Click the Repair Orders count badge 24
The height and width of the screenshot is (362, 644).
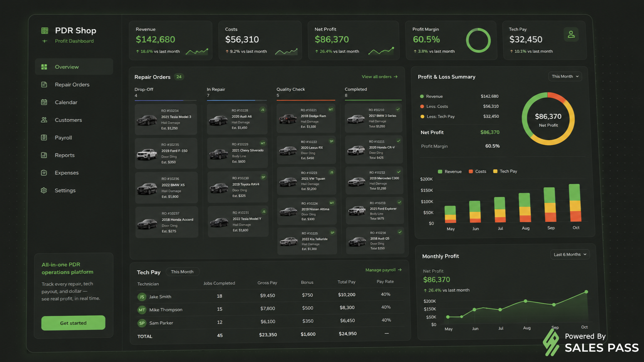179,77
